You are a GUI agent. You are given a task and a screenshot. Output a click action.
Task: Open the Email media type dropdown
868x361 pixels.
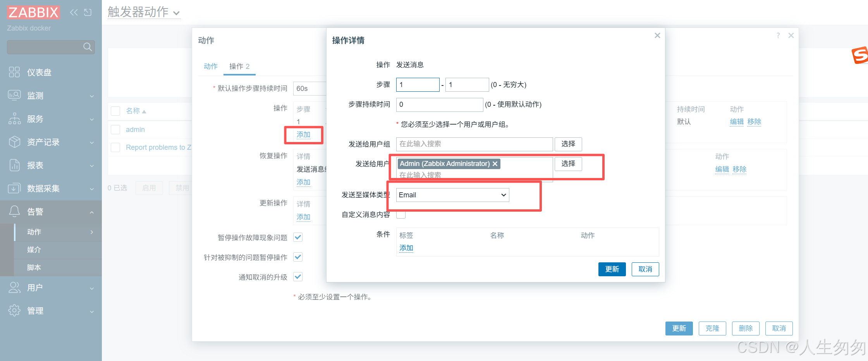tap(452, 195)
